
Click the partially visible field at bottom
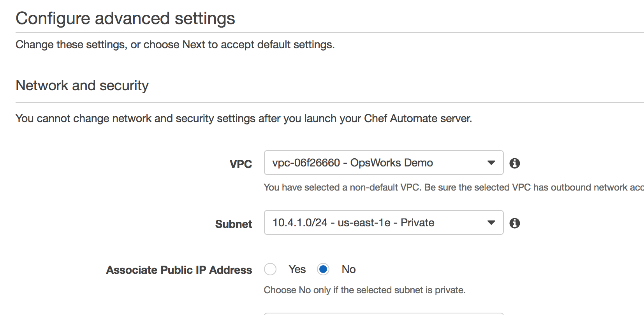click(x=384, y=313)
